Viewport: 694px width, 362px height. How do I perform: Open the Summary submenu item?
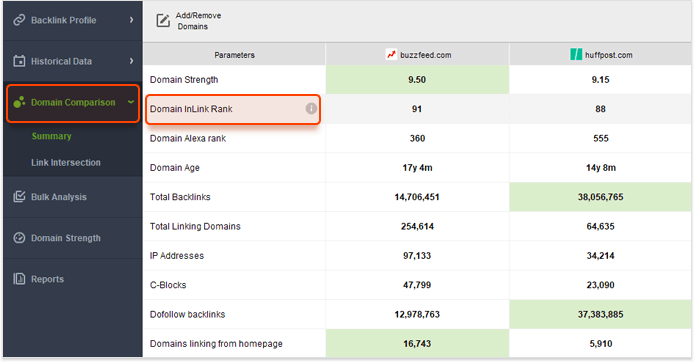pos(51,136)
